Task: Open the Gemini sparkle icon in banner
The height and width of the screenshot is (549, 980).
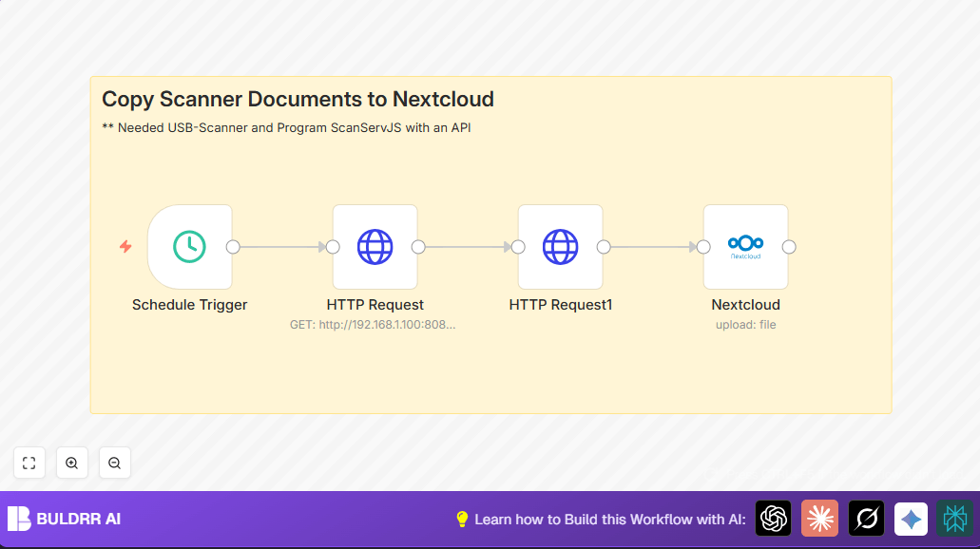Action: click(x=911, y=519)
